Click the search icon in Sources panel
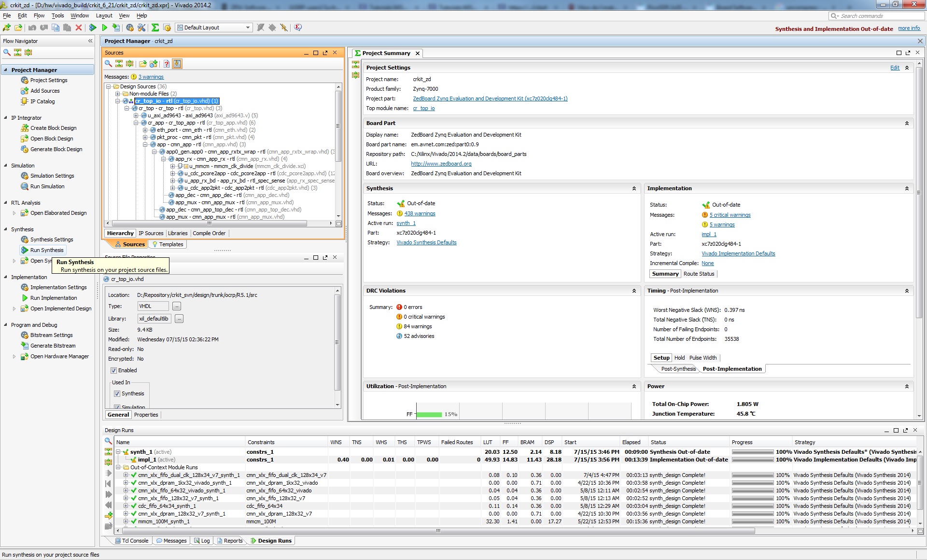 tap(108, 64)
